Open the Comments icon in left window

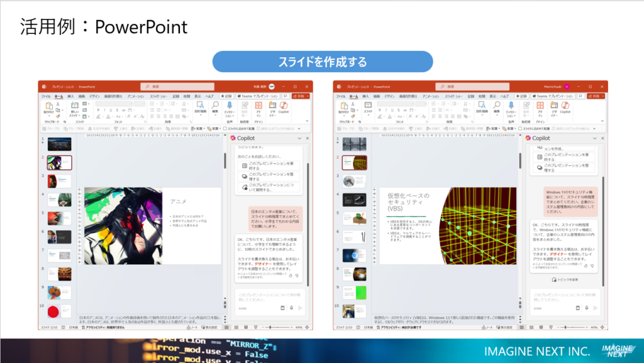(x=285, y=96)
